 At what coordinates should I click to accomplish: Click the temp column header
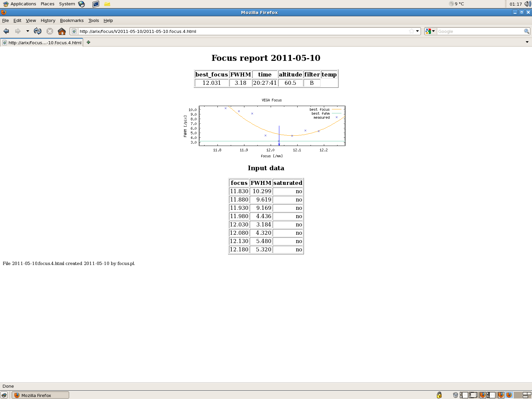pos(329,74)
